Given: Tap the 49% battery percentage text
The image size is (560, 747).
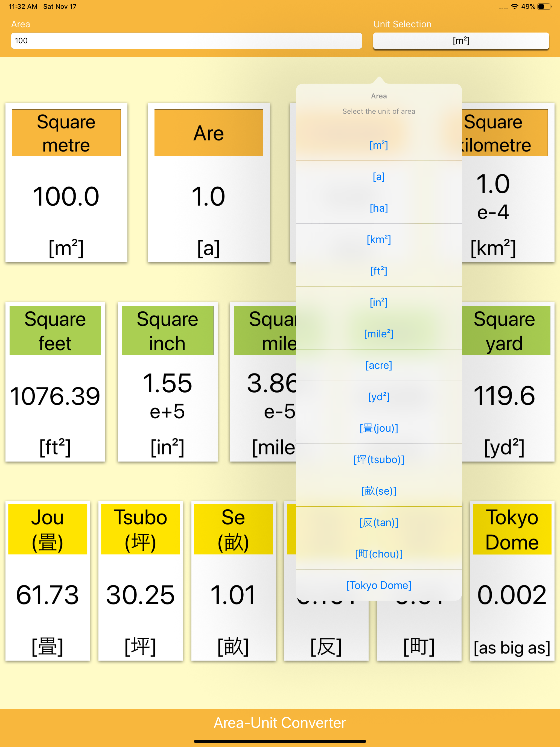Looking at the screenshot, I should [528, 6].
